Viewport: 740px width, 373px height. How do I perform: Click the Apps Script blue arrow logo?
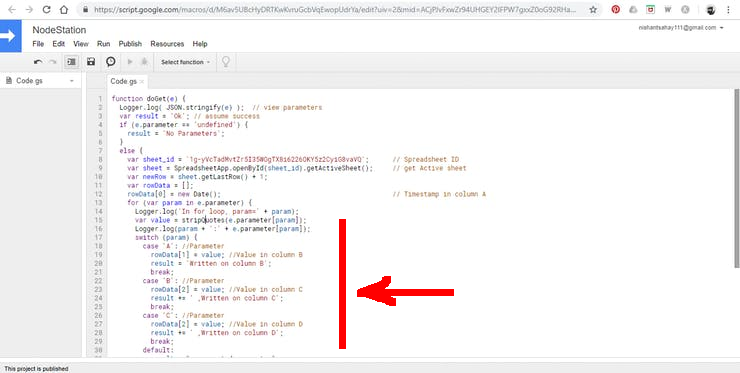tap(10, 36)
